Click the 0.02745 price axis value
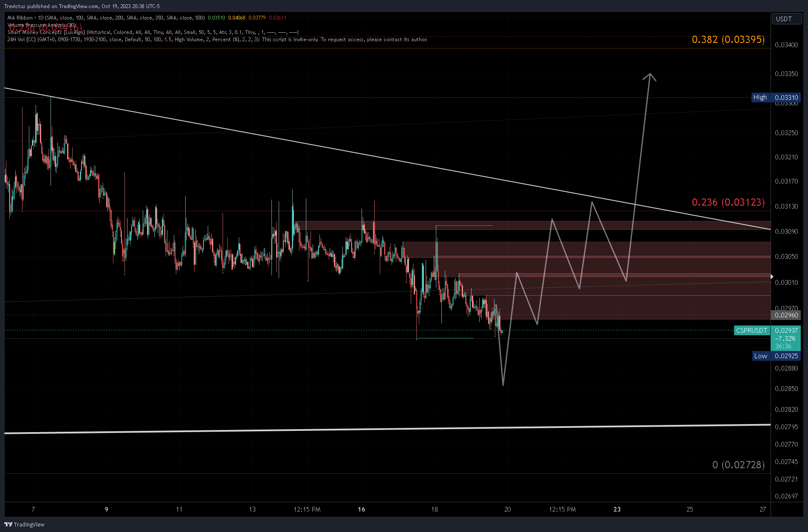 pos(786,462)
